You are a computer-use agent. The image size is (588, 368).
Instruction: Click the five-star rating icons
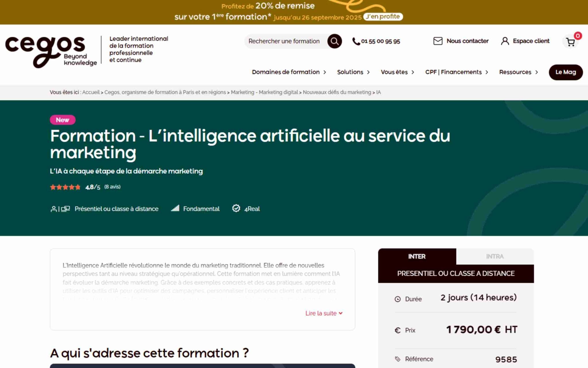(65, 187)
